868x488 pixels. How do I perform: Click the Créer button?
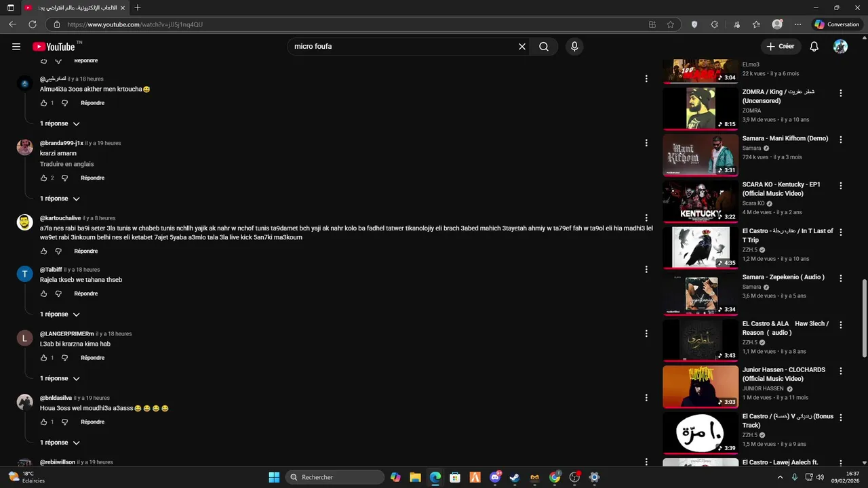click(x=781, y=47)
